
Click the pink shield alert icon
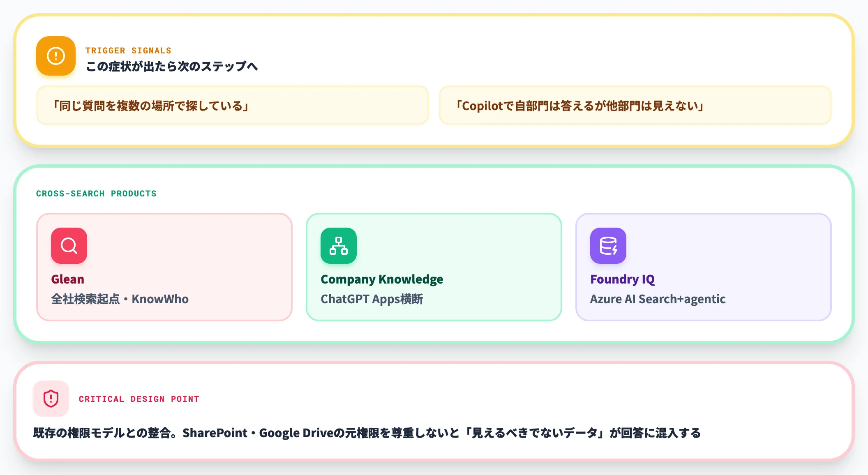[x=51, y=399]
